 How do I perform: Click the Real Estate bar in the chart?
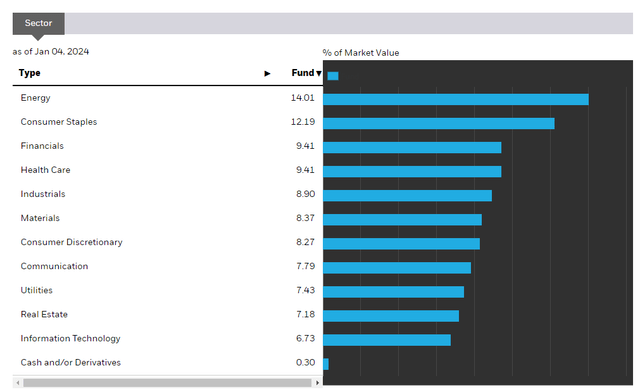pyautogui.click(x=391, y=316)
